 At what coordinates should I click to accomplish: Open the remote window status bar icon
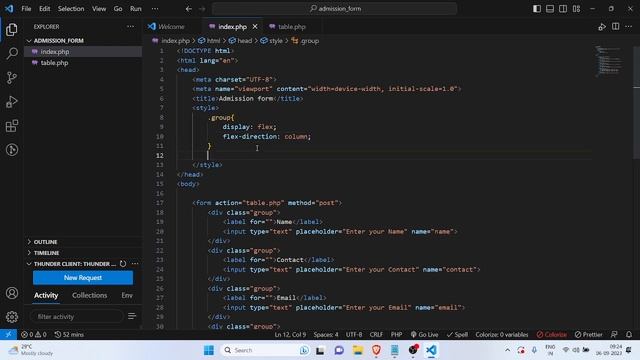(x=8, y=334)
